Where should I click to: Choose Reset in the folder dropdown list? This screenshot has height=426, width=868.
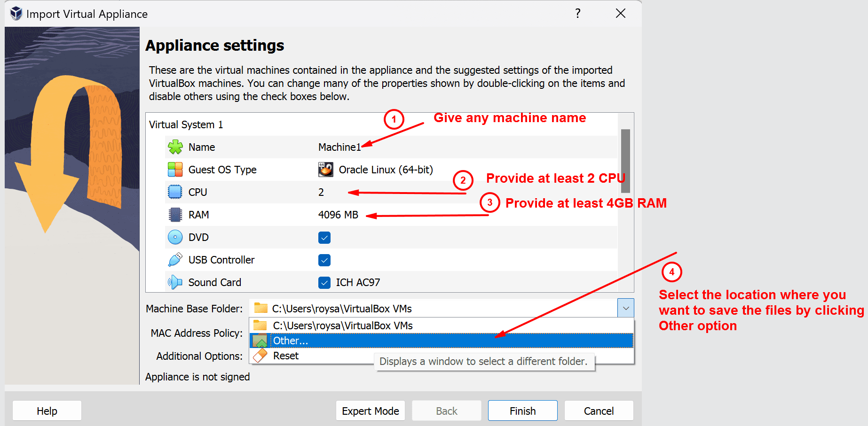tap(286, 356)
